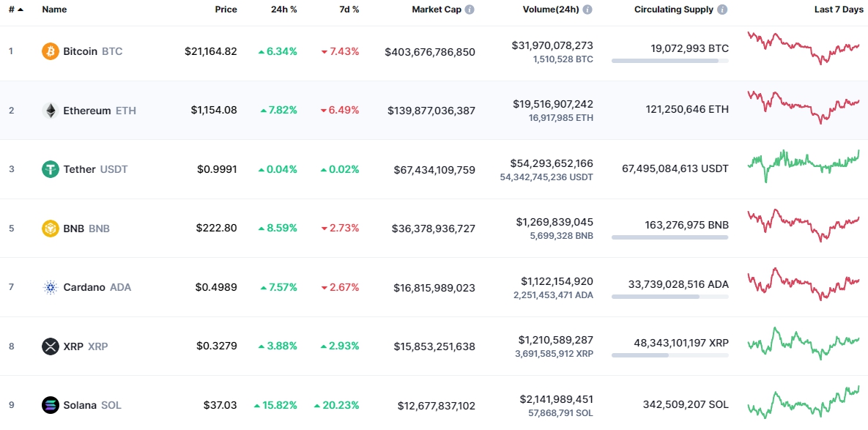Sort the table by Name column
Screen dimensions: 868x430
[x=53, y=10]
